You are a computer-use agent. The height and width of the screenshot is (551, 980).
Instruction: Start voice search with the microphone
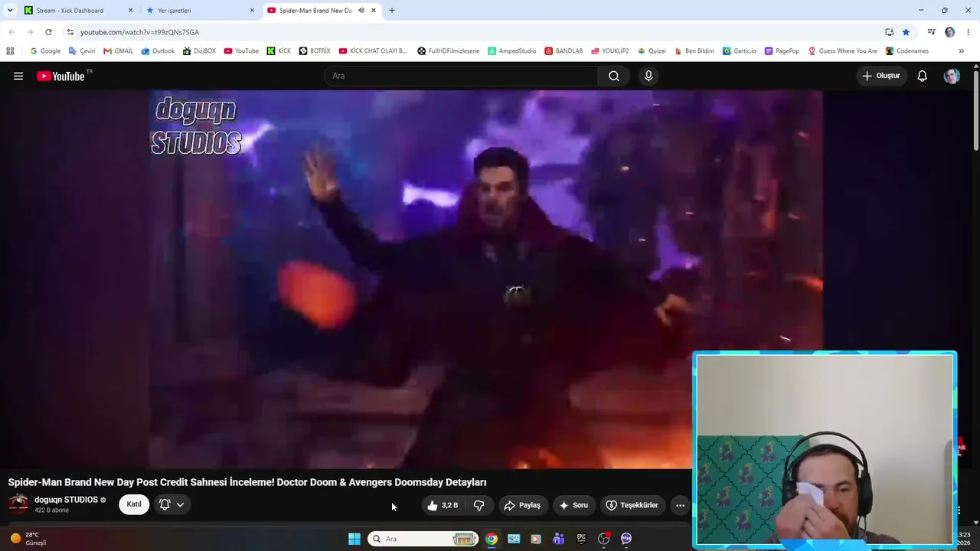[x=648, y=76]
